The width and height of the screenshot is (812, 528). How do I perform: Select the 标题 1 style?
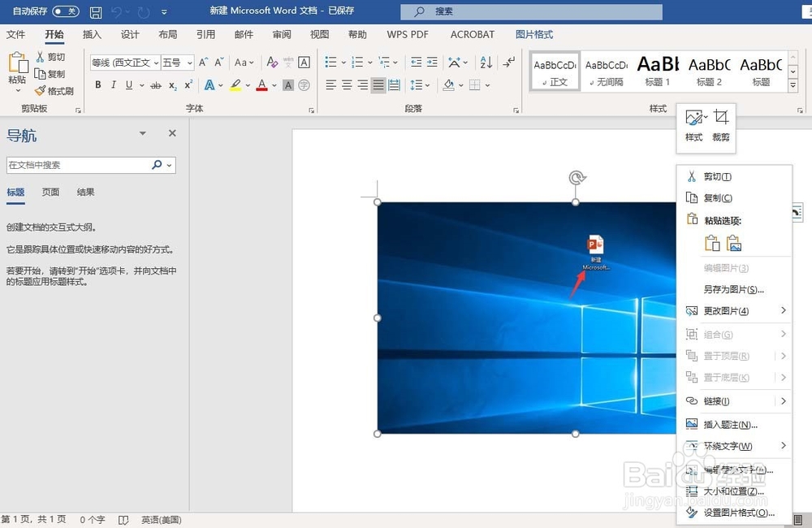(658, 71)
